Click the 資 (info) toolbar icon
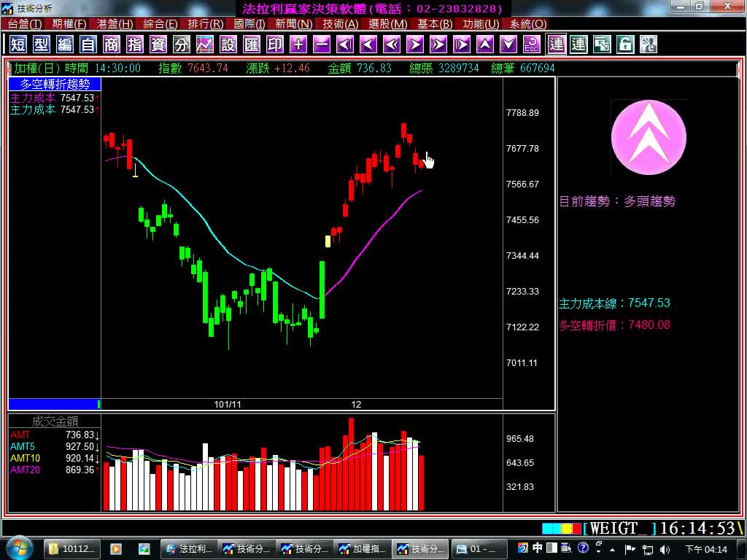 158,44
